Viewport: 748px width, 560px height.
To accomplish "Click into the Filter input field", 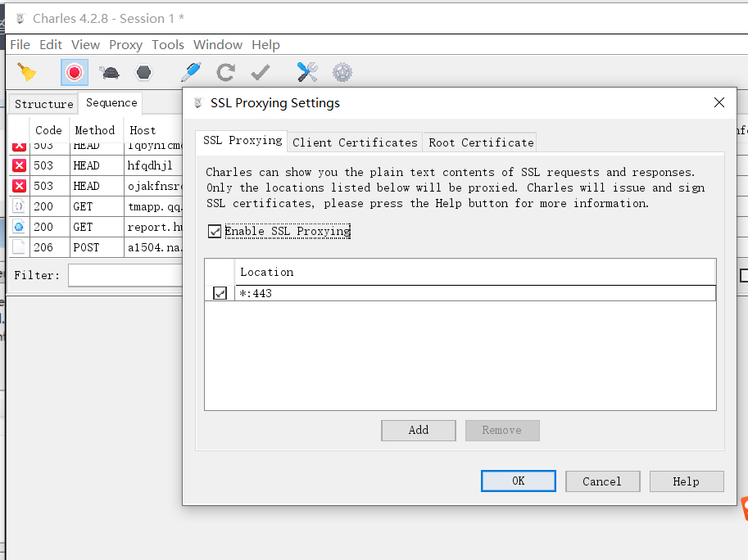I will [x=125, y=275].
